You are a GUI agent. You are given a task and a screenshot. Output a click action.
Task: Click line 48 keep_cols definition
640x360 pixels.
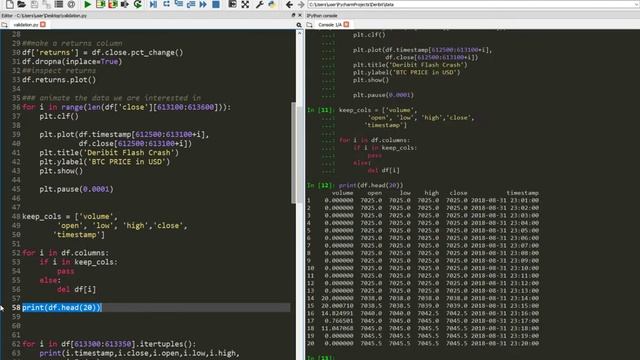pos(70,217)
